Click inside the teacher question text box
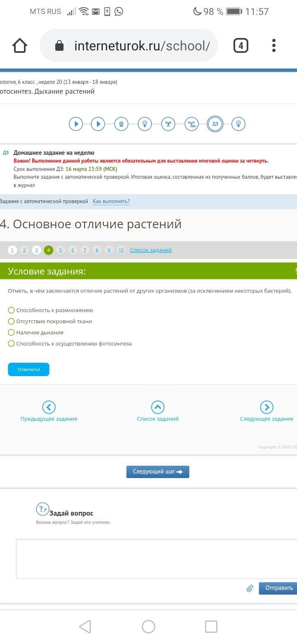Image resolution: width=297 pixels, height=644 pixels. tap(157, 559)
